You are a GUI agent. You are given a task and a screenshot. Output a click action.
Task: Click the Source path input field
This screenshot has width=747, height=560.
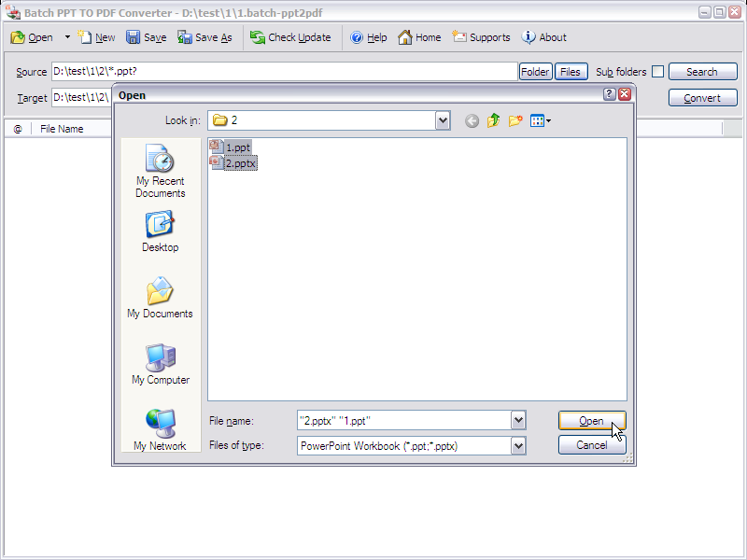click(285, 72)
